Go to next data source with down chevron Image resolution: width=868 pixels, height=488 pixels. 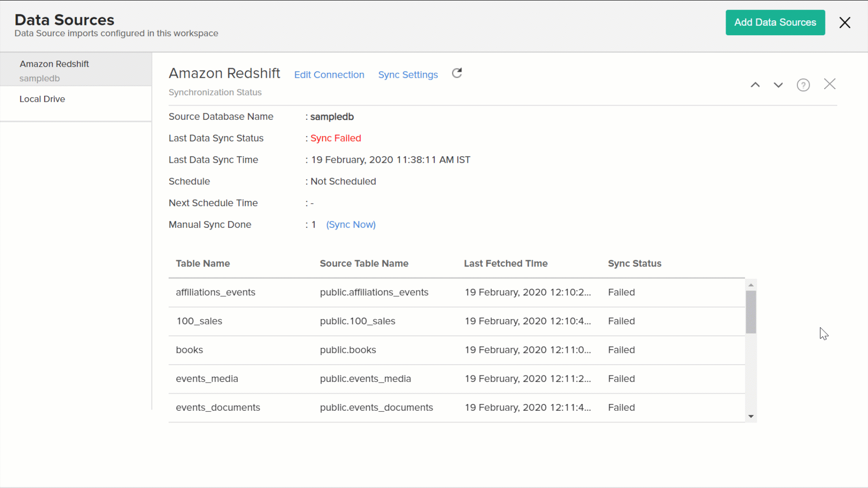click(778, 85)
